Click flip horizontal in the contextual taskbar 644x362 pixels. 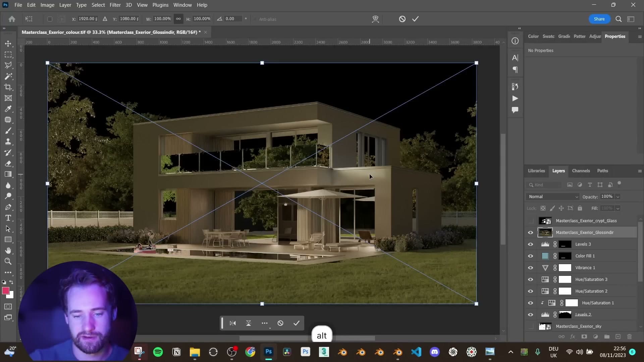(233, 323)
